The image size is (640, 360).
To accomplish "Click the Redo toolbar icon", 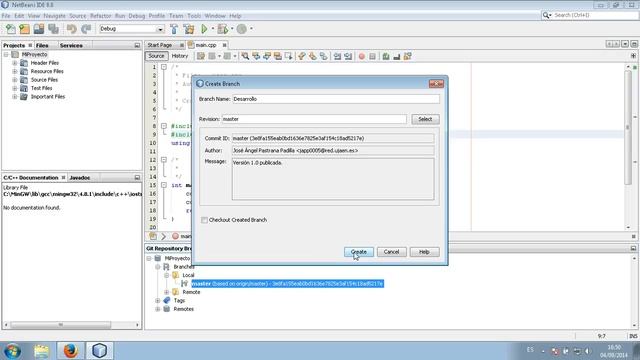I will 86,29.
